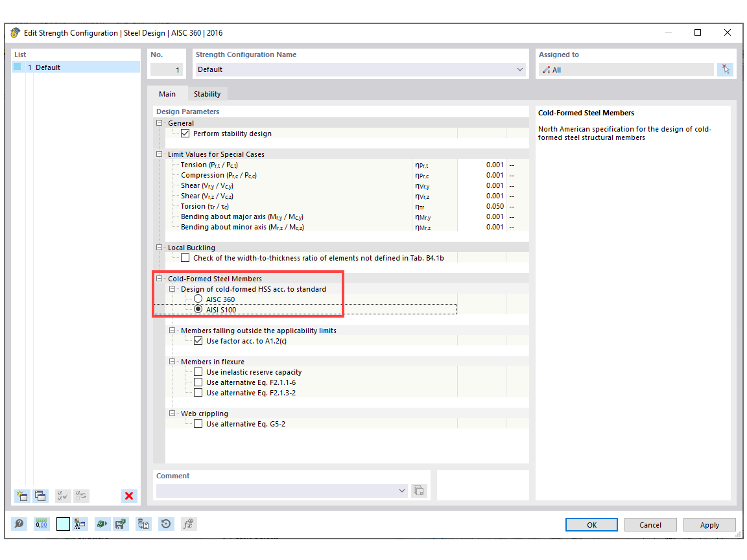Click the select-all checkmarks list icon
The image size is (747, 560).
tap(62, 496)
